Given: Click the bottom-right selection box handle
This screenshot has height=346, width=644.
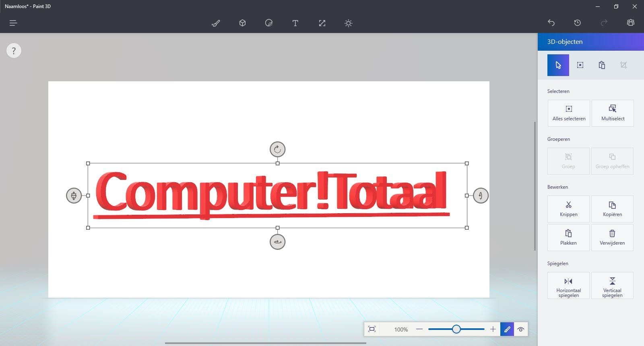Looking at the screenshot, I should click(467, 228).
